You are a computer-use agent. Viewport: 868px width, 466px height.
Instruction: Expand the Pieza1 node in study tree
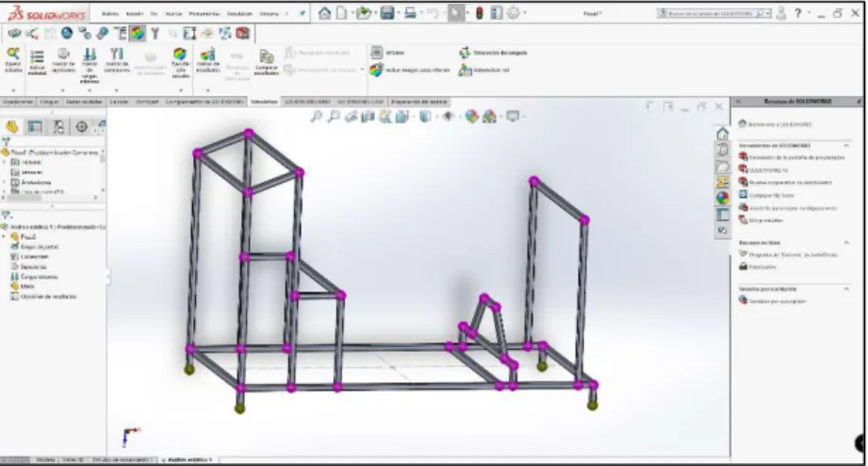(x=5, y=237)
